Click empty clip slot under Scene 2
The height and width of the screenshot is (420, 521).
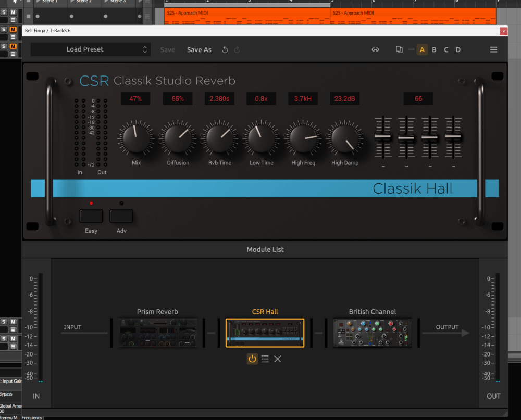pyautogui.click(x=84, y=16)
